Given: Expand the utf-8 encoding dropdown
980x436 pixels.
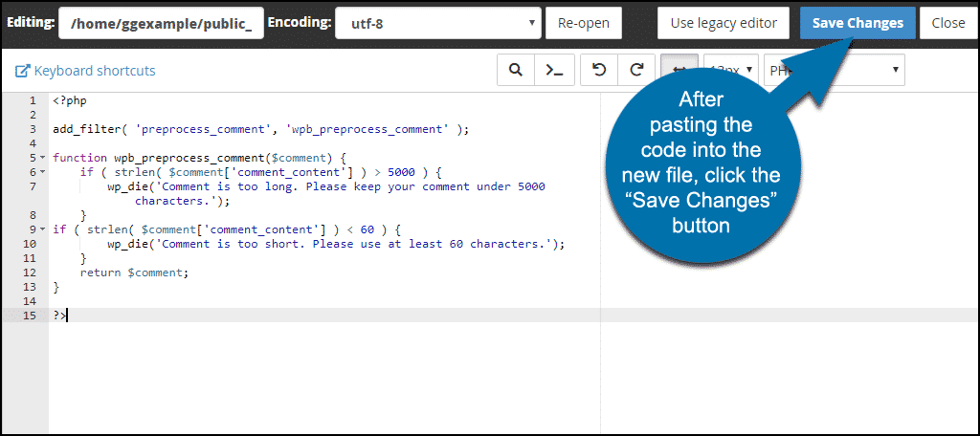Looking at the screenshot, I should tap(437, 23).
